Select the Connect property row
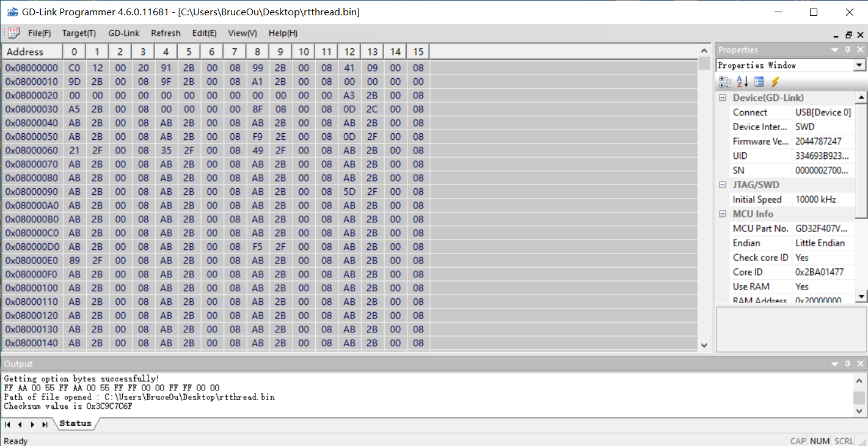The height and width of the screenshot is (446, 868). pos(792,112)
